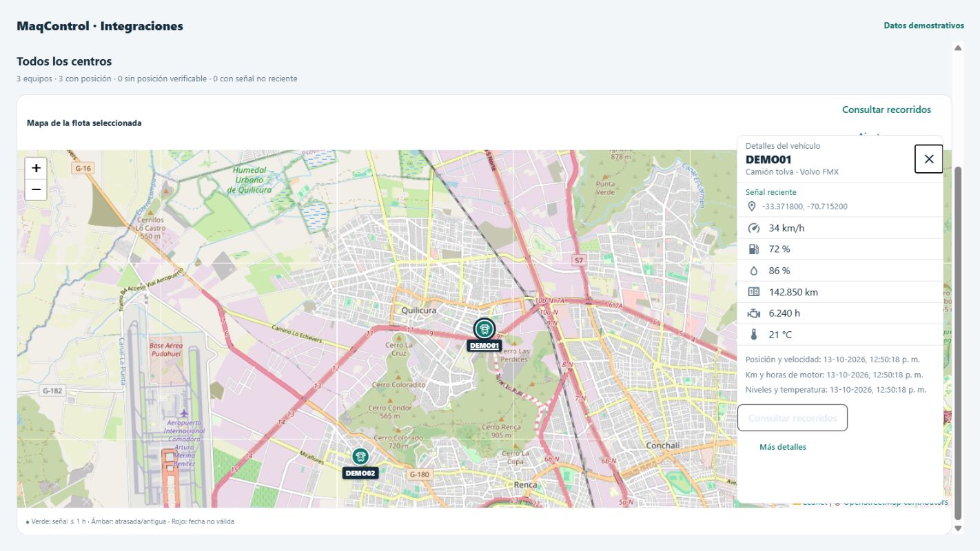Screen dimensions: 980x551
Task: Zoom out on the fleet map
Action: click(x=36, y=189)
